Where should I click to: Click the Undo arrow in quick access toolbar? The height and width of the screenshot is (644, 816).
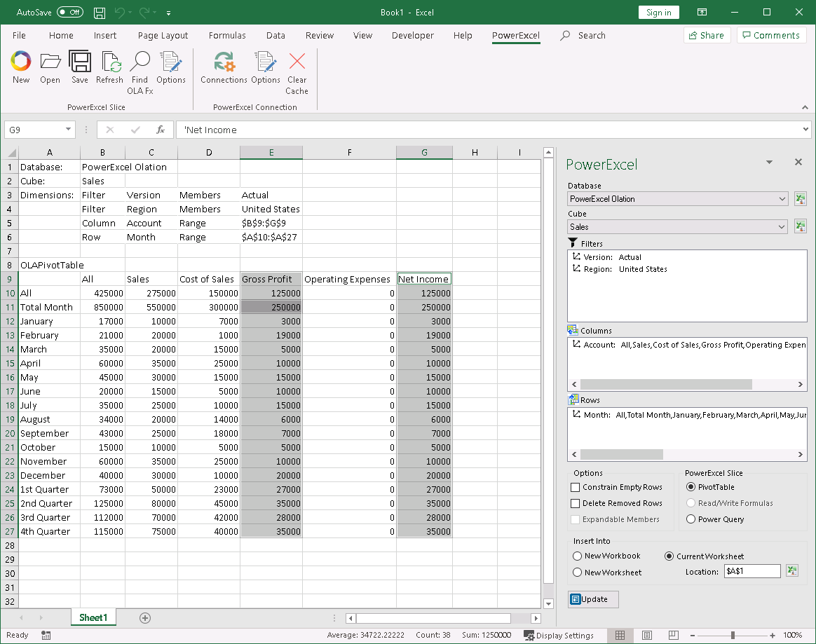[120, 13]
